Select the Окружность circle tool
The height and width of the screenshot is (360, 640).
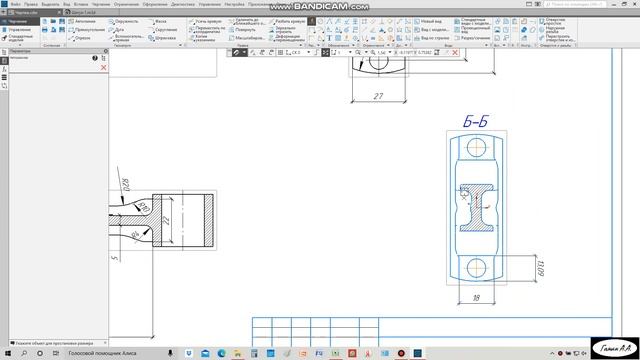click(123, 21)
